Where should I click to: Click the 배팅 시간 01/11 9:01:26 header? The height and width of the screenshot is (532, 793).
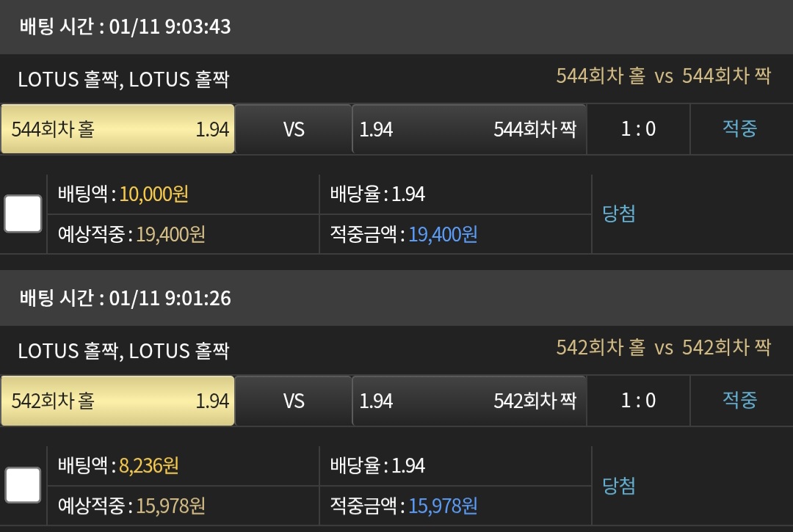coord(125,299)
